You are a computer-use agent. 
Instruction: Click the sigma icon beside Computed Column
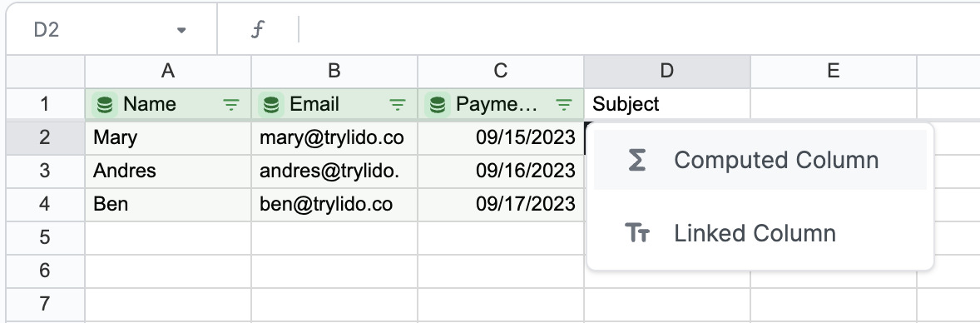[x=637, y=160]
